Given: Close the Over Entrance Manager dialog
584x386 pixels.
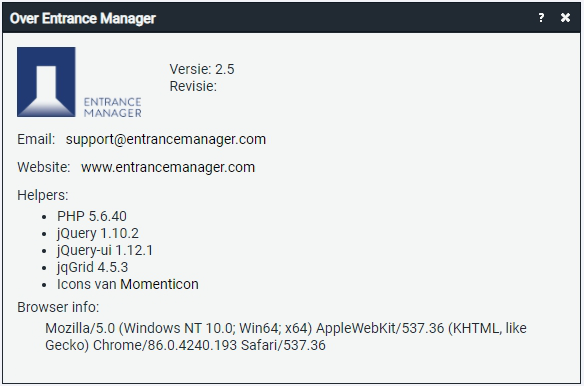Looking at the screenshot, I should 565,18.
